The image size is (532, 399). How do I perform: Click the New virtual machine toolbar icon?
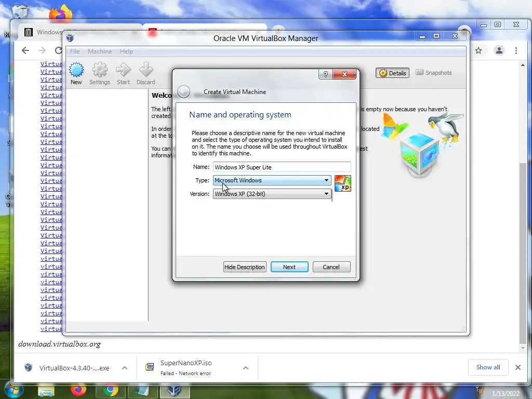click(x=76, y=70)
